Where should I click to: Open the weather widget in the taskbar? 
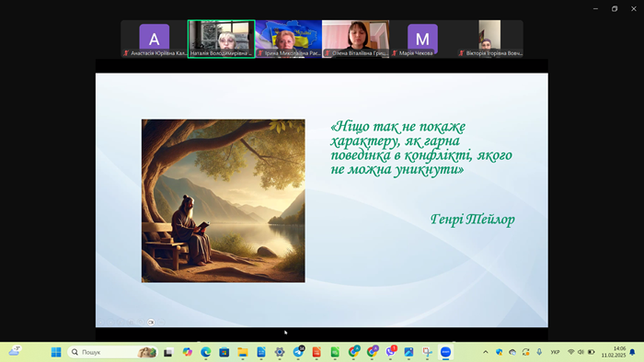pyautogui.click(x=15, y=351)
